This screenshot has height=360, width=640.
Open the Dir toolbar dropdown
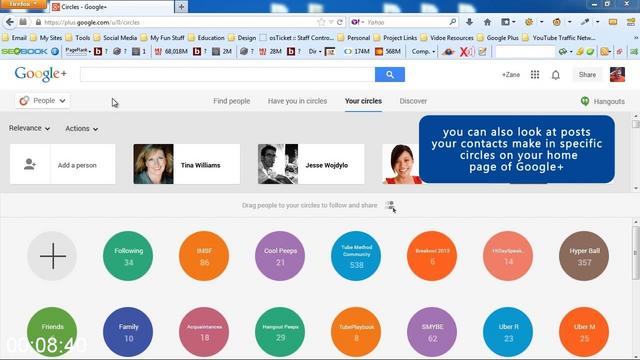(315, 51)
